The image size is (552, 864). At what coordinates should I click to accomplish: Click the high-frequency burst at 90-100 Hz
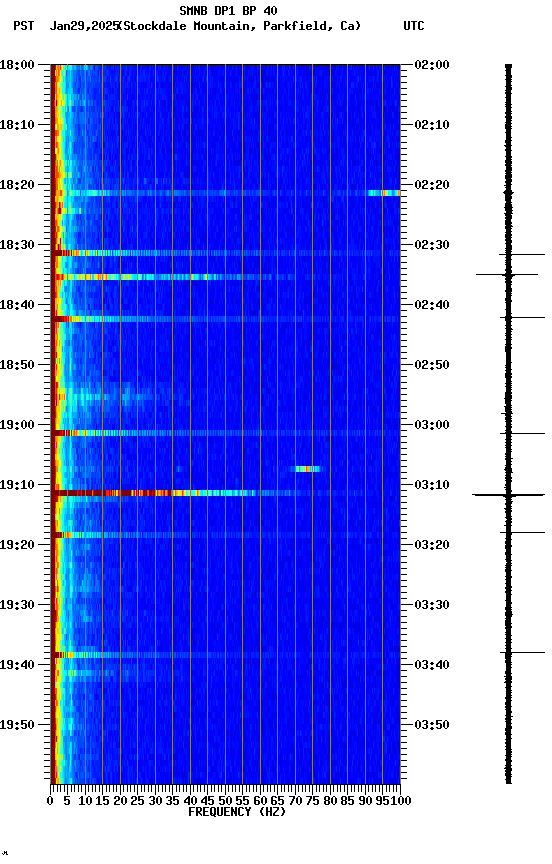point(384,193)
